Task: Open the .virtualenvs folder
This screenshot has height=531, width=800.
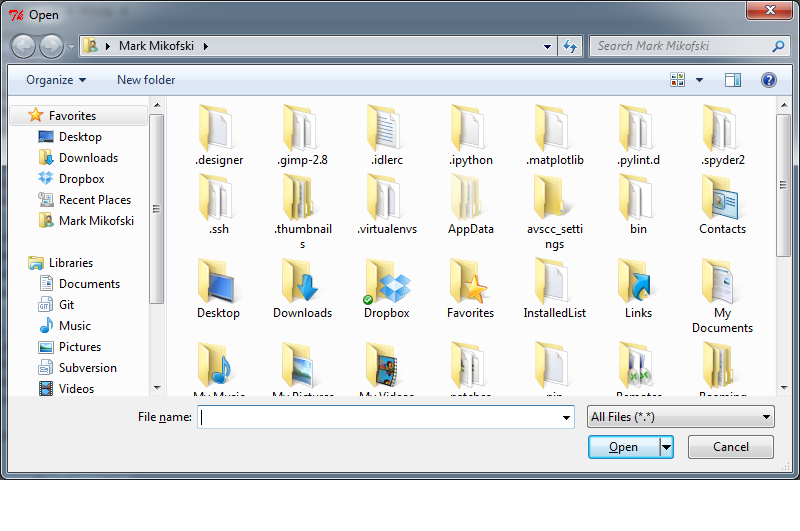Action: (387, 205)
